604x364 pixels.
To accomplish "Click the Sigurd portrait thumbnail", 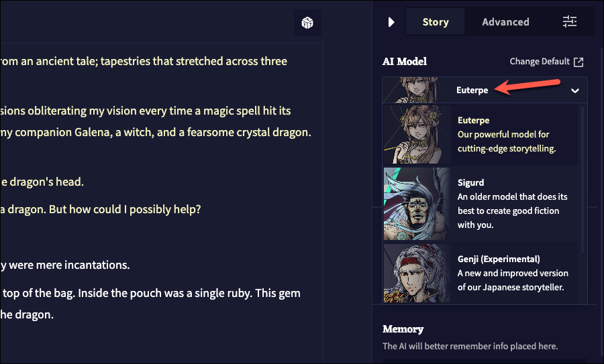I will point(417,204).
